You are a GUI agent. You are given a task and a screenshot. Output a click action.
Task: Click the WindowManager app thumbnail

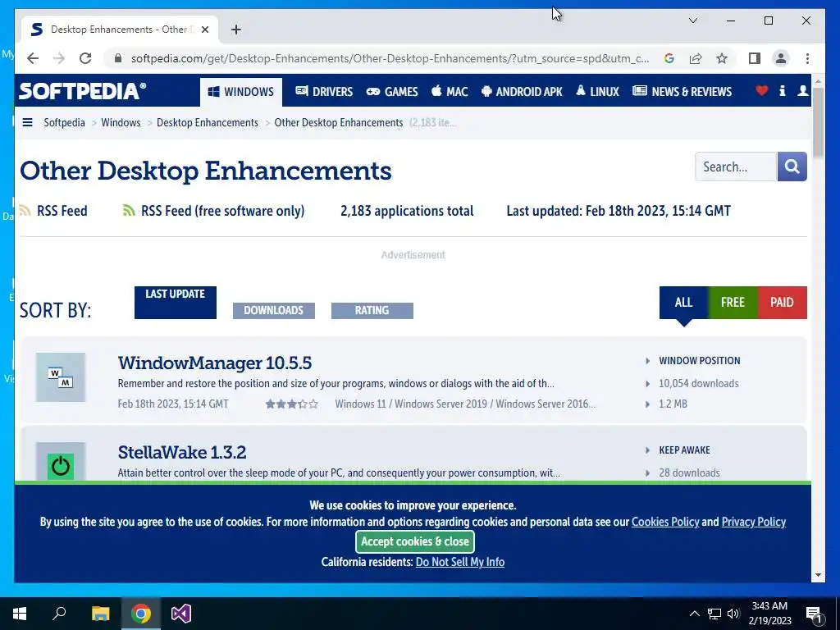point(61,377)
